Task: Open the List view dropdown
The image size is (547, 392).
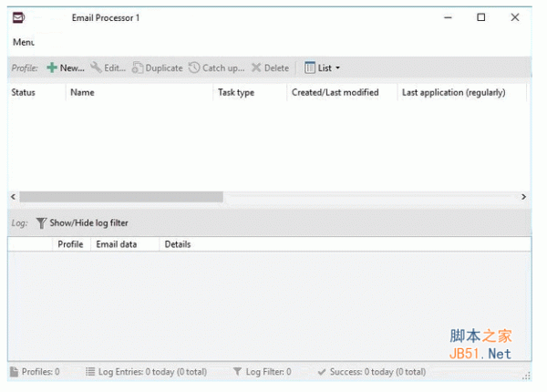Action: (x=323, y=68)
